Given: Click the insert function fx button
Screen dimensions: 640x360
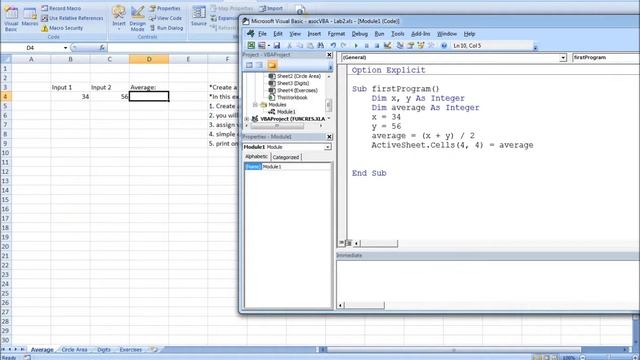Looking at the screenshot, I should coord(102,48).
